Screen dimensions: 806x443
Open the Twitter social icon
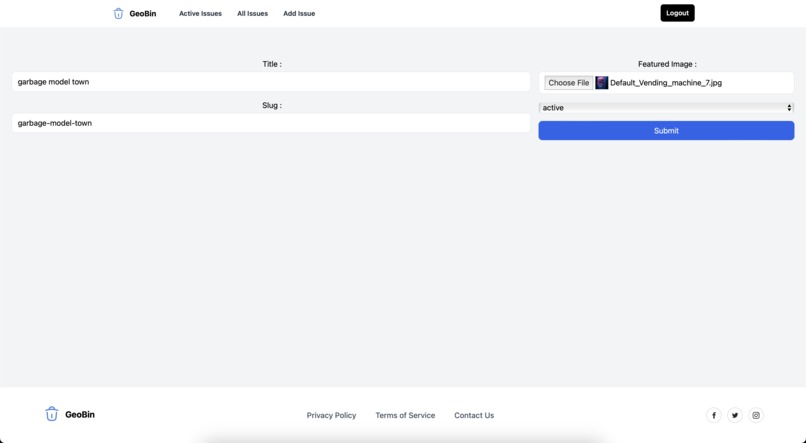[735, 415]
